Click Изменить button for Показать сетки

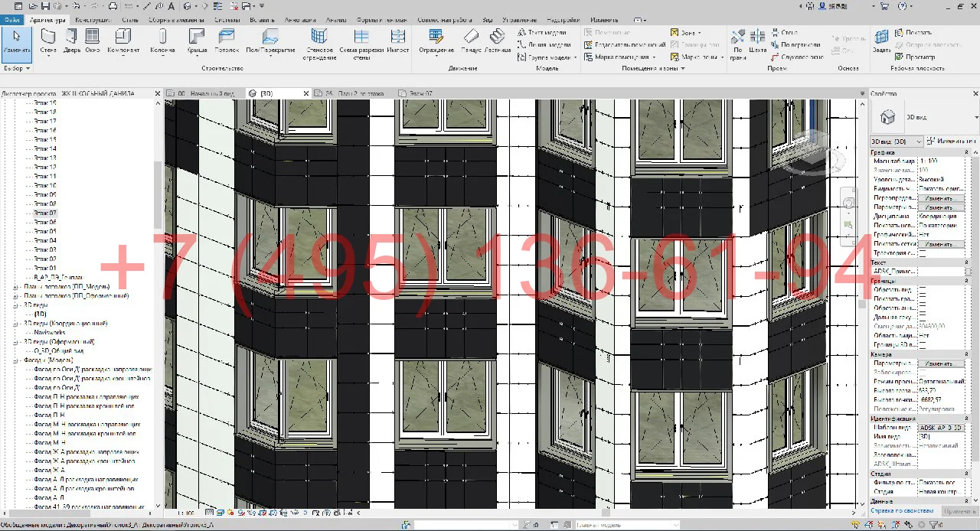941,244
